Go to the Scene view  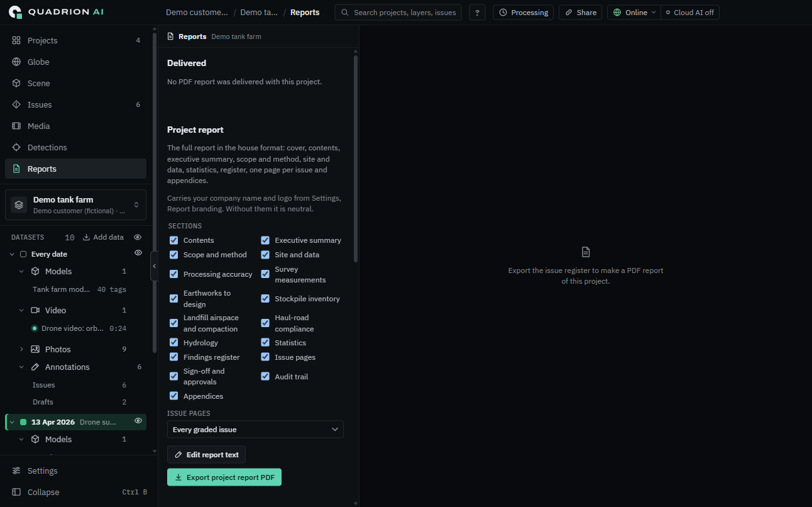coord(75,83)
